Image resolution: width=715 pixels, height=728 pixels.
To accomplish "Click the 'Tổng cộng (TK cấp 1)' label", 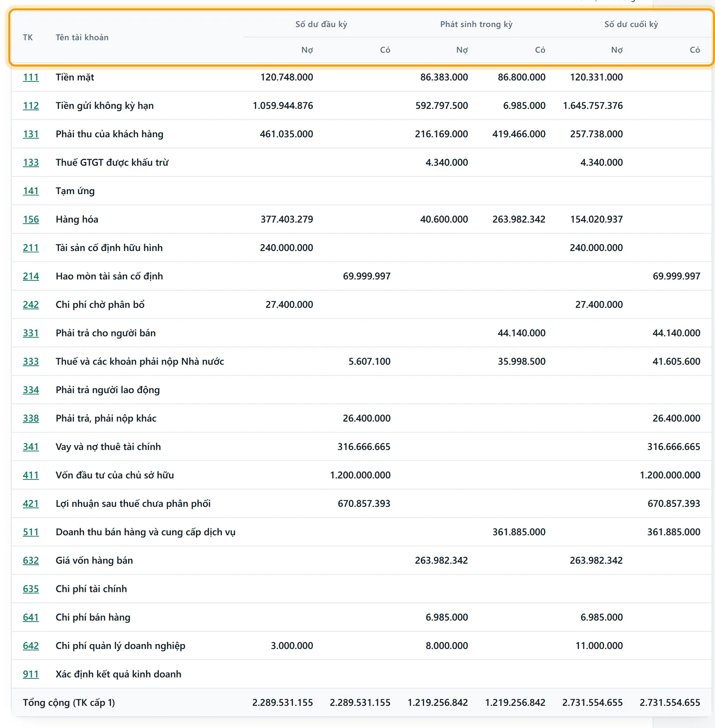I will click(x=69, y=703).
